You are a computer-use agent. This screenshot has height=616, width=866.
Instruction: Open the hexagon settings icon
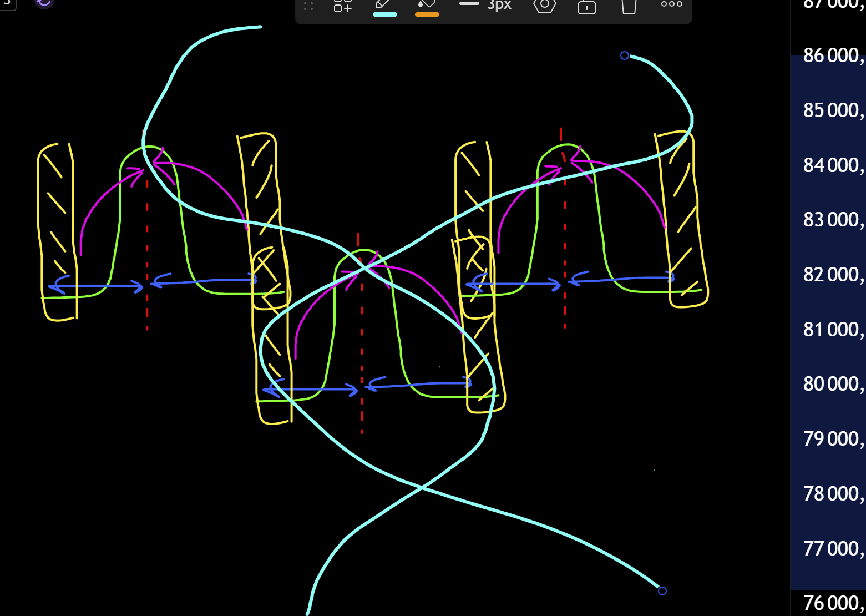tap(544, 6)
